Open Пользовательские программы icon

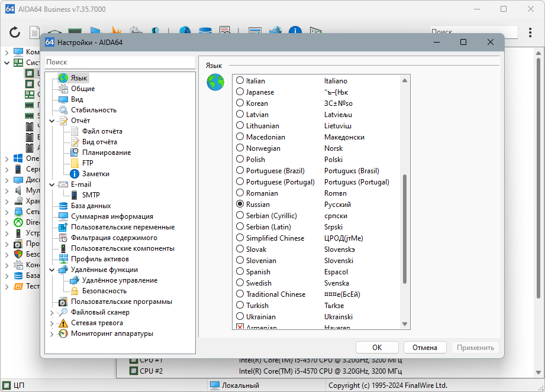point(63,302)
